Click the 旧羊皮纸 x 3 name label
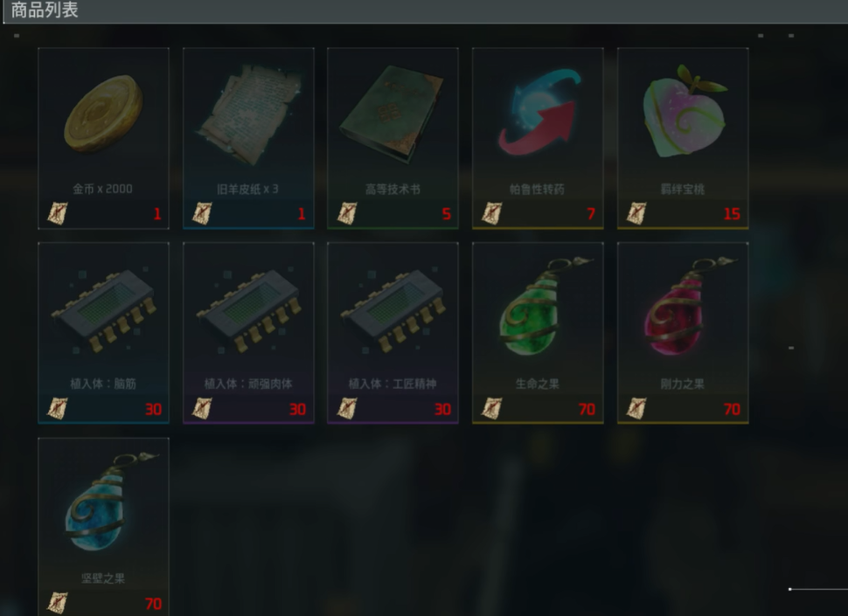 coord(247,189)
